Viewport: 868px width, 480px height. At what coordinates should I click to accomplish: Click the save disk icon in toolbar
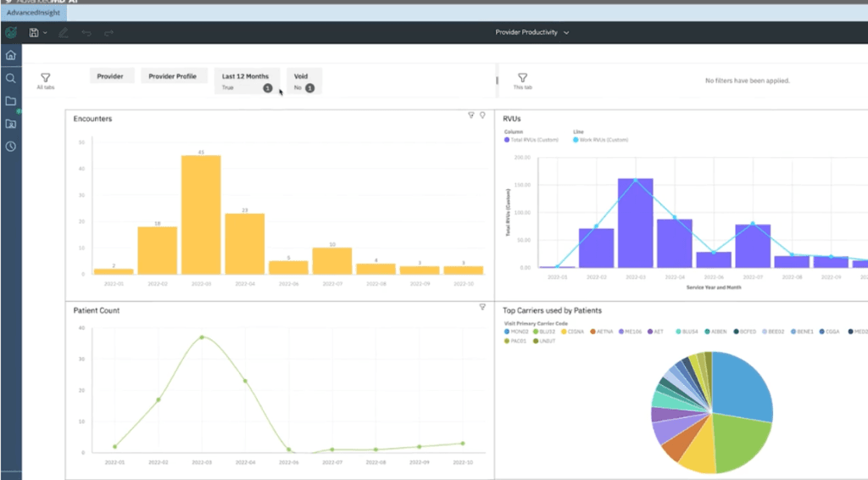pyautogui.click(x=34, y=33)
